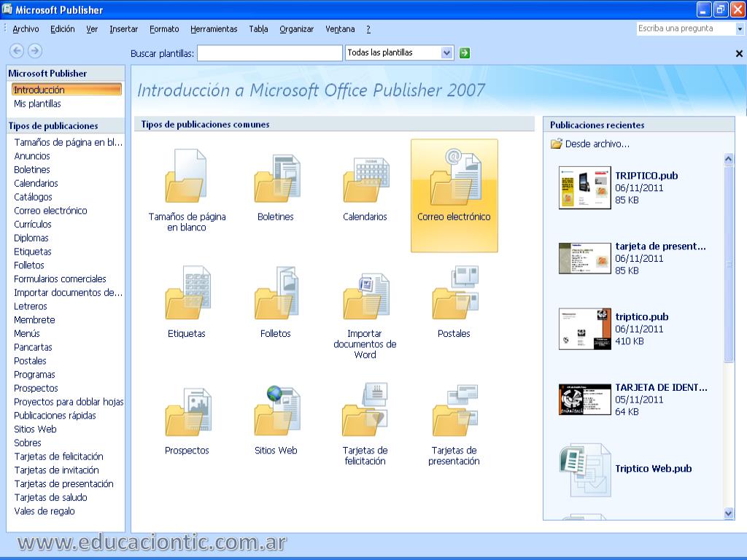Select Mis plantillas in sidebar
Viewport: 747px width, 560px height.
(x=37, y=104)
